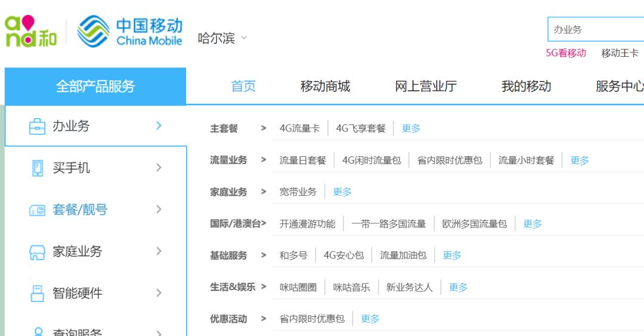This screenshot has width=644, height=336.
Task: Select 买手机 in the sidebar
Action: click(x=71, y=168)
